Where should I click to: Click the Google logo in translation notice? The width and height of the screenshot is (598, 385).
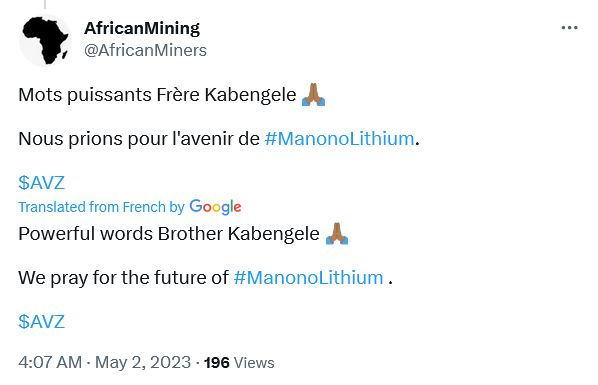215,207
